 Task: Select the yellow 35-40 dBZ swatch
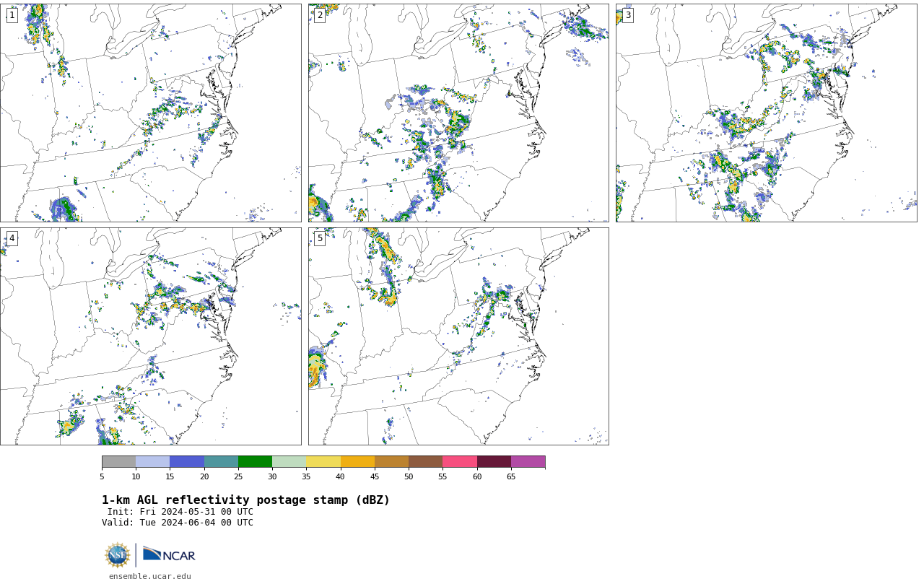click(323, 462)
